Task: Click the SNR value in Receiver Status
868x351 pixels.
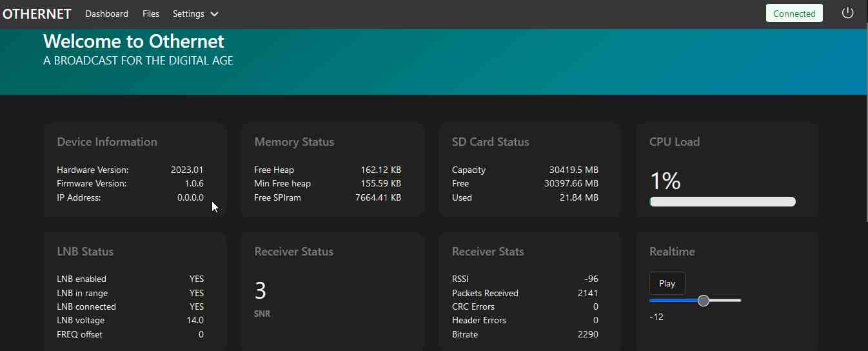Action: [x=261, y=291]
